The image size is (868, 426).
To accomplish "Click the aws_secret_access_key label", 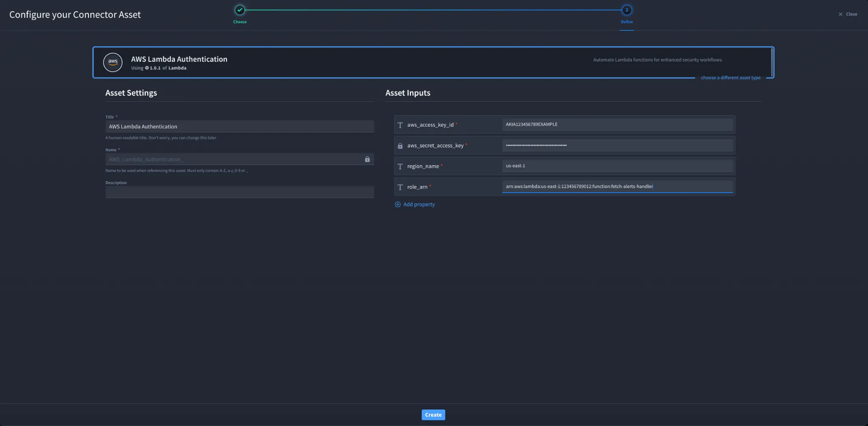I will point(435,146).
